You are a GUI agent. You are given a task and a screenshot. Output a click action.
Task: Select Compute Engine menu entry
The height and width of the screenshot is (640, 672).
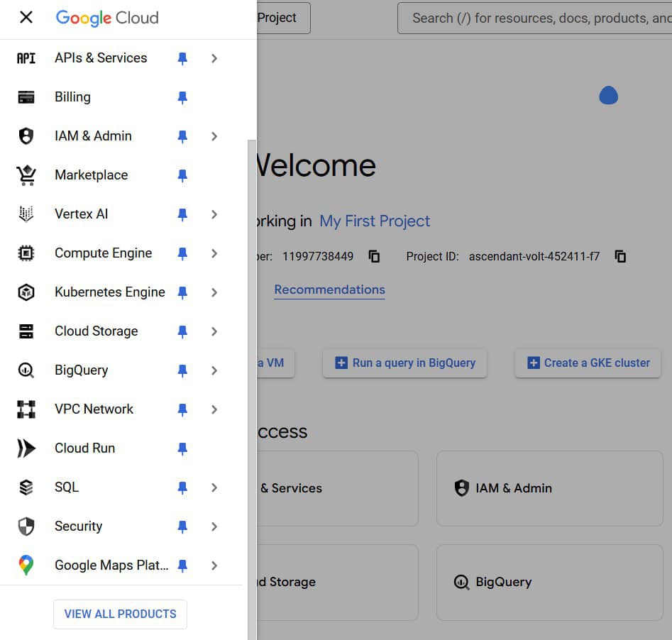point(104,253)
